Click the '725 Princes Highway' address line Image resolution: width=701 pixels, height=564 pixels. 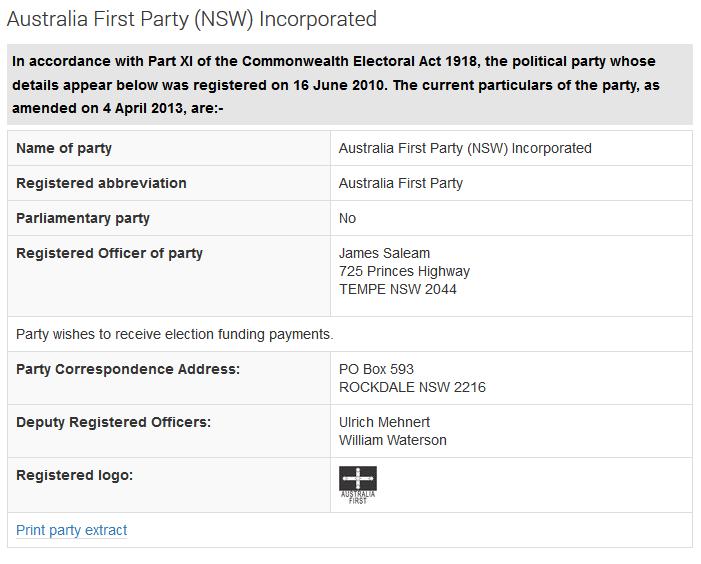(404, 271)
